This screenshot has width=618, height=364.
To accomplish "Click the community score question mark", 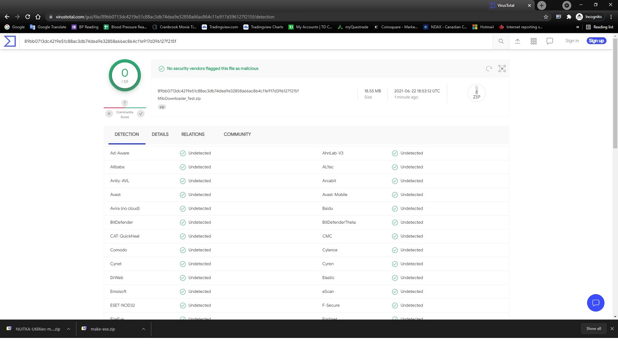I will pyautogui.click(x=124, y=103).
